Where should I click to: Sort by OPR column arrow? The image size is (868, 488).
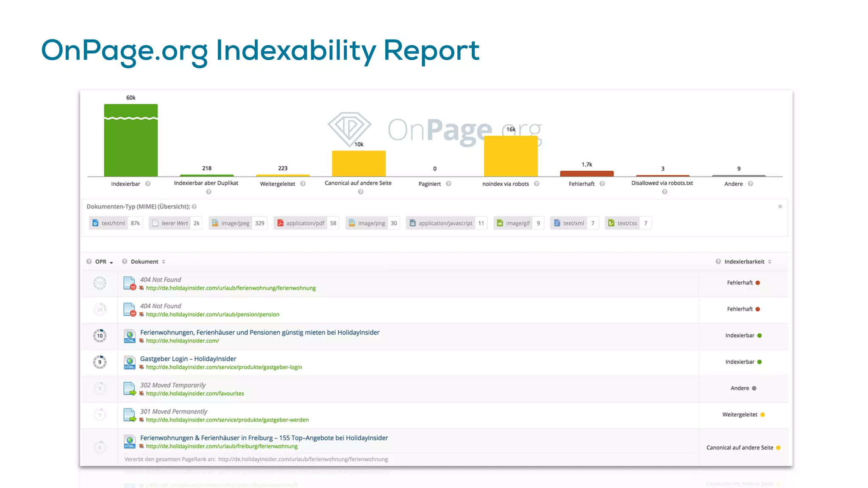[111, 262]
